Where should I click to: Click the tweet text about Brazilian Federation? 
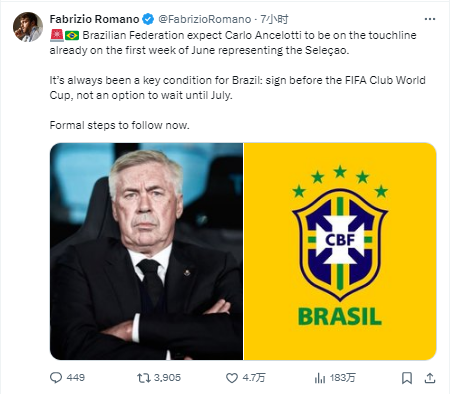[238, 80]
